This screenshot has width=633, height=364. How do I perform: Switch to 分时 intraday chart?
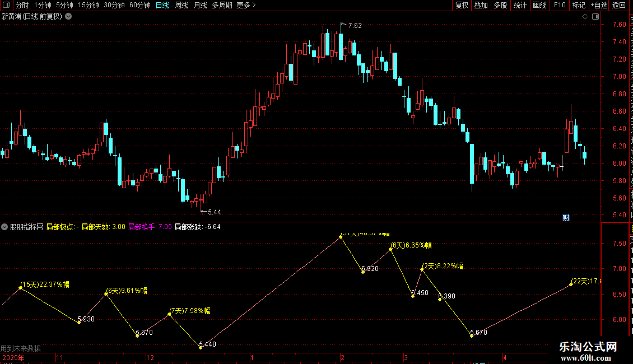click(22, 5)
